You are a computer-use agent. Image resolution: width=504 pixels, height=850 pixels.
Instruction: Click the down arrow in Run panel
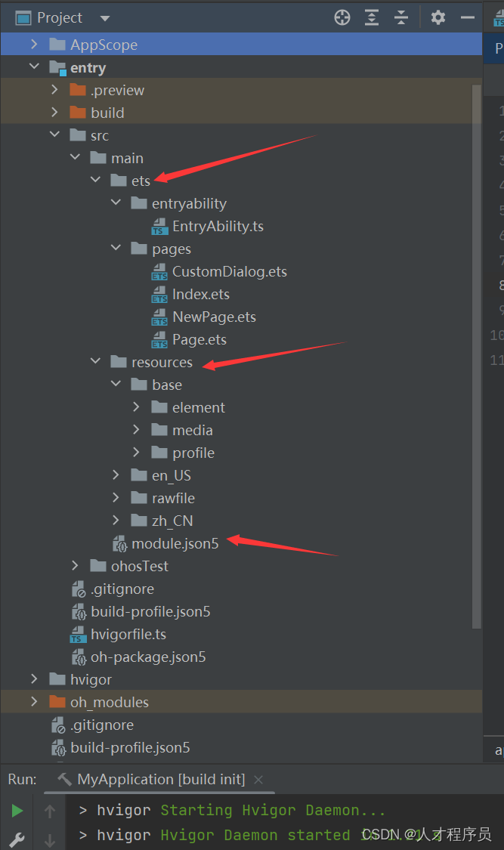point(50,839)
